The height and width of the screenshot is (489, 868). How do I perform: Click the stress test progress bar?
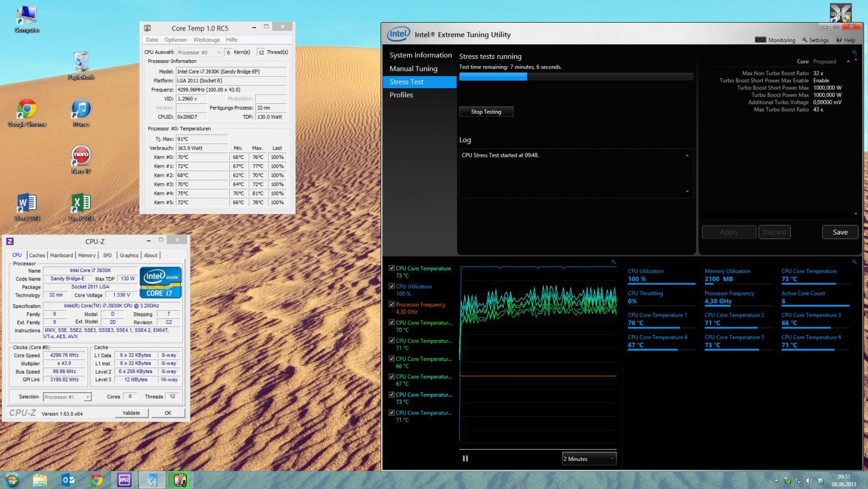click(576, 77)
